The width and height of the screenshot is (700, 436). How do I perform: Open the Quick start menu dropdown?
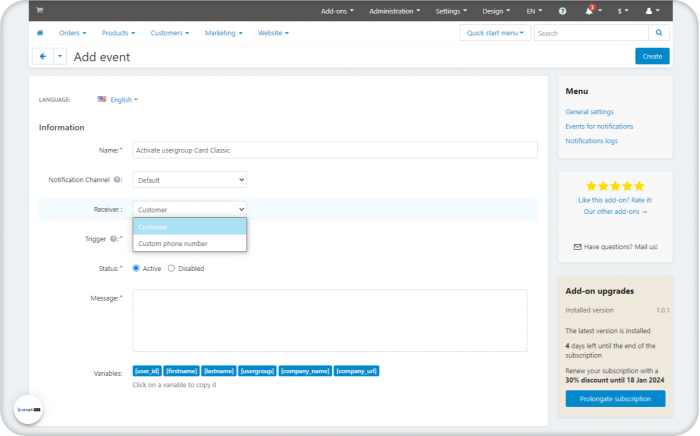click(x=495, y=33)
